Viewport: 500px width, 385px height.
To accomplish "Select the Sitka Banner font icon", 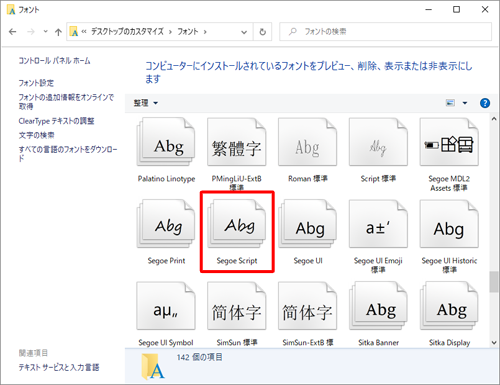I will 378,306.
